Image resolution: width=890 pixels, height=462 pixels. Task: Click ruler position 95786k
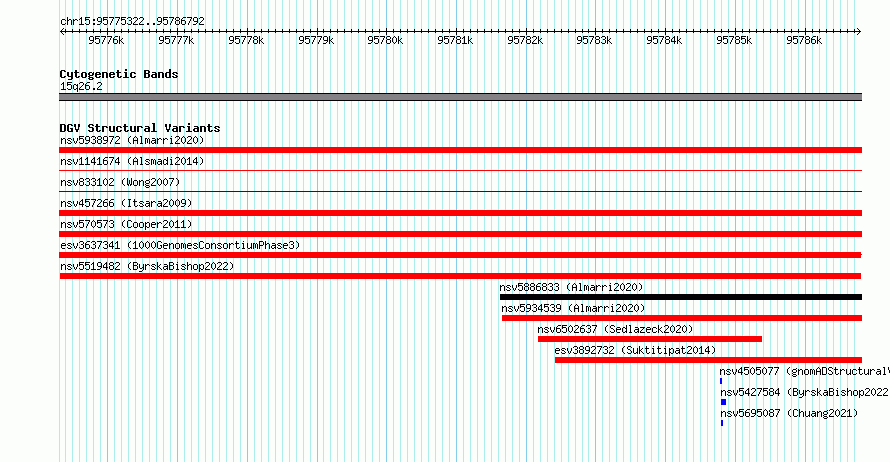tap(804, 40)
